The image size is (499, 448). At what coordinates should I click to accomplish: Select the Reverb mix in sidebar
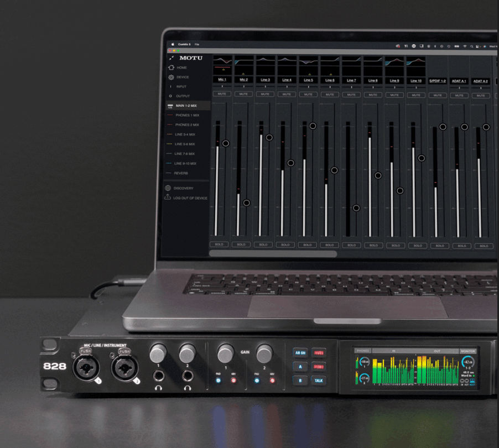click(181, 173)
